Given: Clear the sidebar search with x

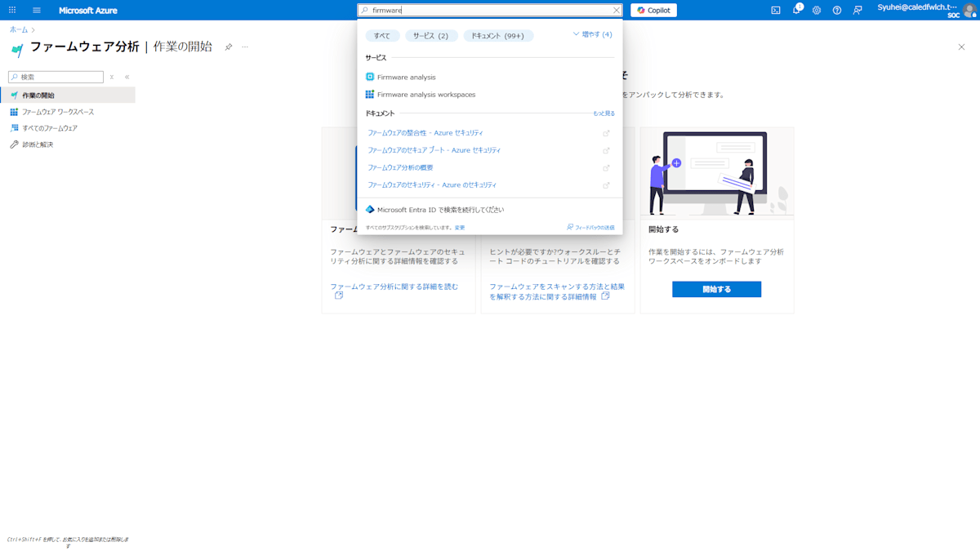Looking at the screenshot, I should coord(112,77).
